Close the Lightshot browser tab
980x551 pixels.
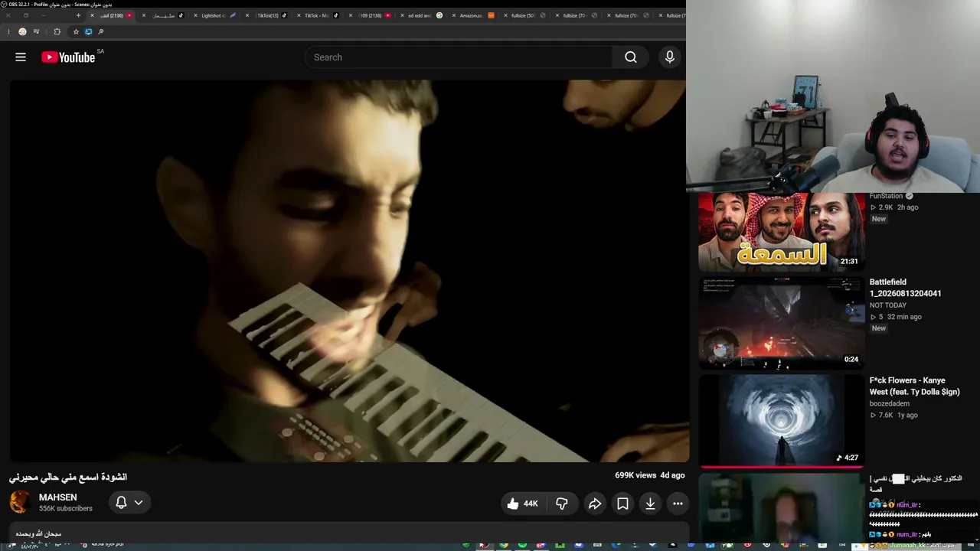(x=195, y=15)
